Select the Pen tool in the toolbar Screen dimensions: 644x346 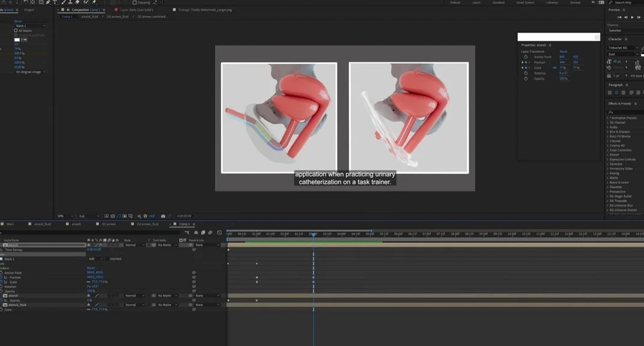coord(47,2)
